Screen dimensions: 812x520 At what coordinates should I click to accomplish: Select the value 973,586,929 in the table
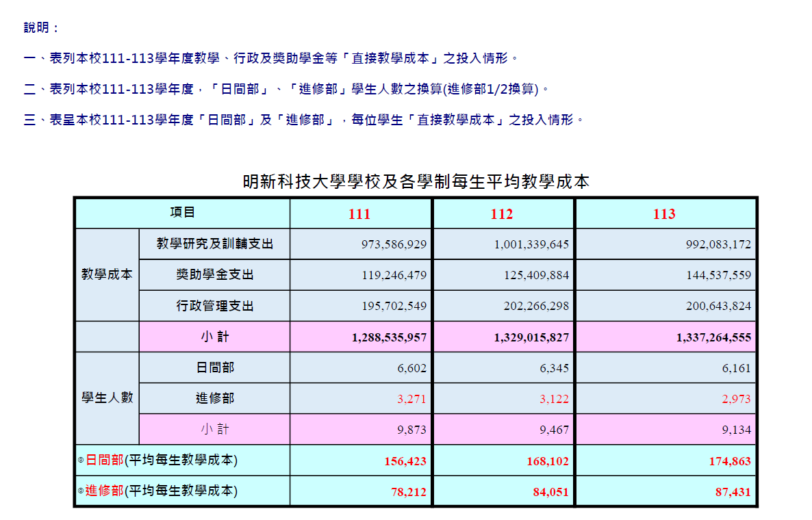pos(394,244)
